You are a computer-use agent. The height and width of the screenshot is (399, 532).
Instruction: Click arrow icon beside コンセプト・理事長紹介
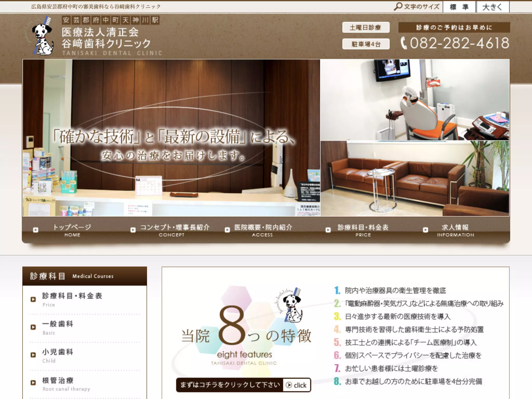click(x=133, y=230)
